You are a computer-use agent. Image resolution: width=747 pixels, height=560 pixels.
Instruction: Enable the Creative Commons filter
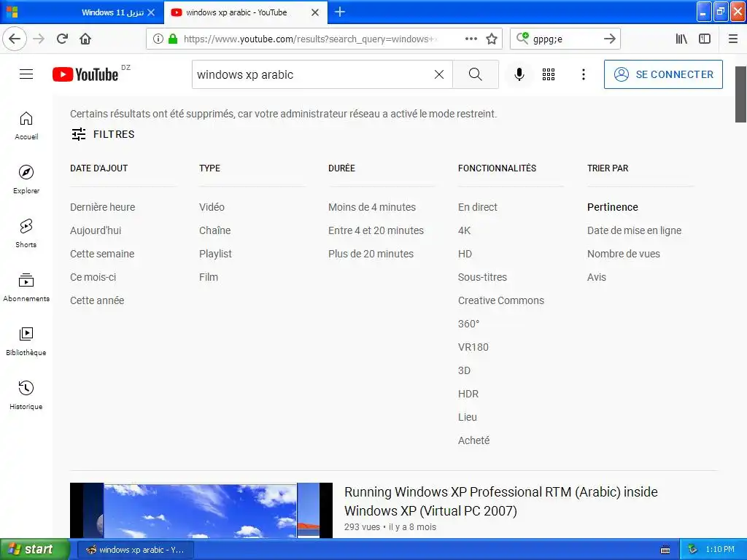(500, 300)
